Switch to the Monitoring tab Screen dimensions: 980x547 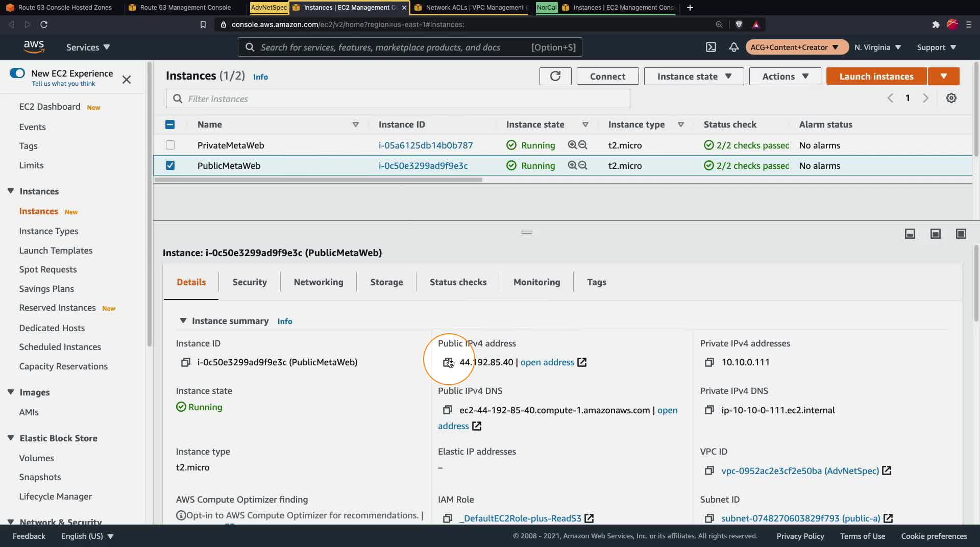click(x=536, y=282)
